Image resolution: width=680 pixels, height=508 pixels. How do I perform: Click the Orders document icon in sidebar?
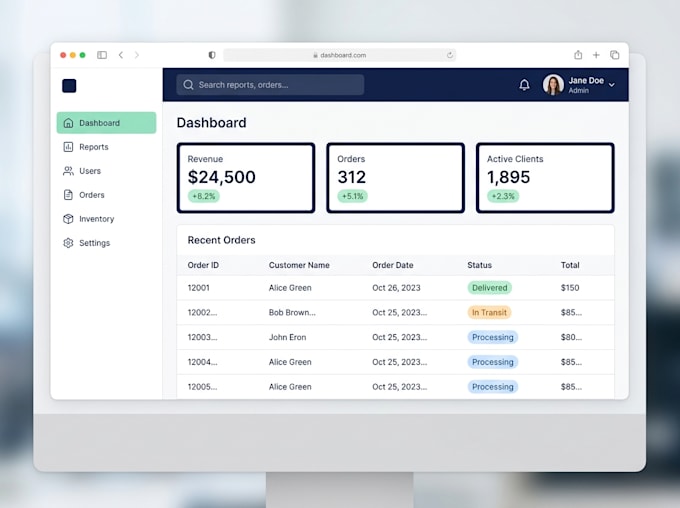tap(69, 195)
